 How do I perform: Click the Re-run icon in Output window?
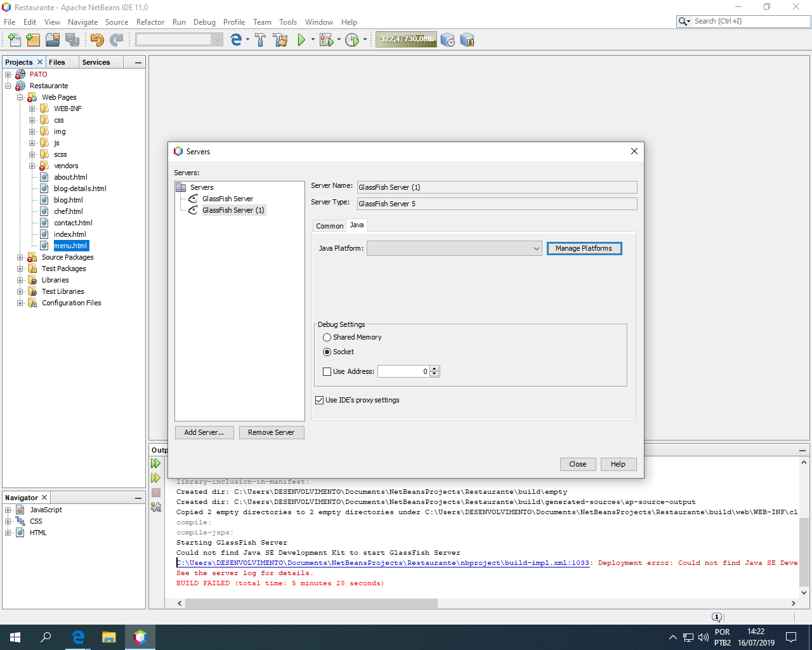point(156,463)
